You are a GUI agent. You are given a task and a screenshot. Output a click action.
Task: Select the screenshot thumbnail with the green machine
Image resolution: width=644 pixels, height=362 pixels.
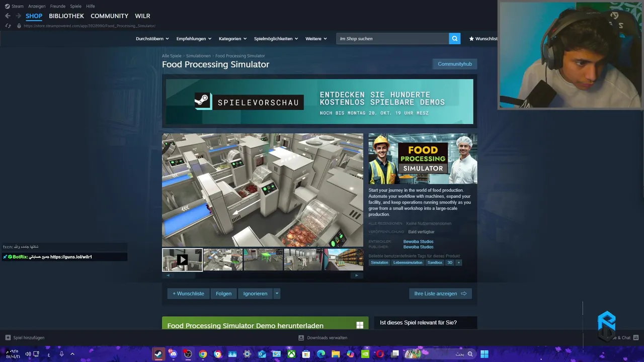[263, 259]
